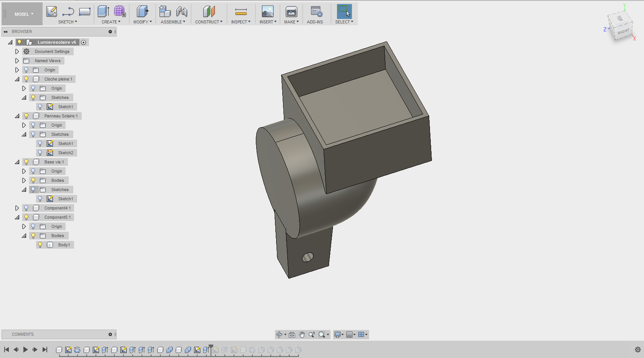Viewport: 644px width, 358px height.
Task: Expand the Document Settings node
Action: point(17,51)
